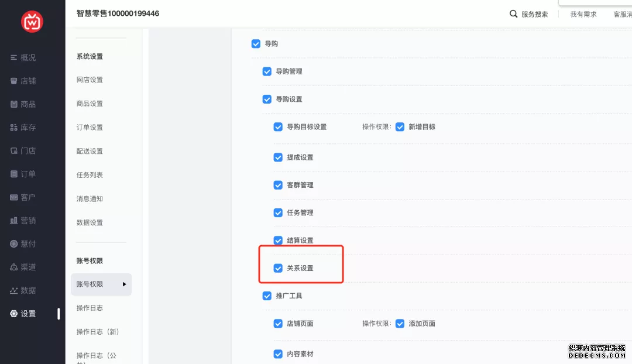Click the 服务搜索 header text
Screen dimensions: 632x364
[x=534, y=15]
